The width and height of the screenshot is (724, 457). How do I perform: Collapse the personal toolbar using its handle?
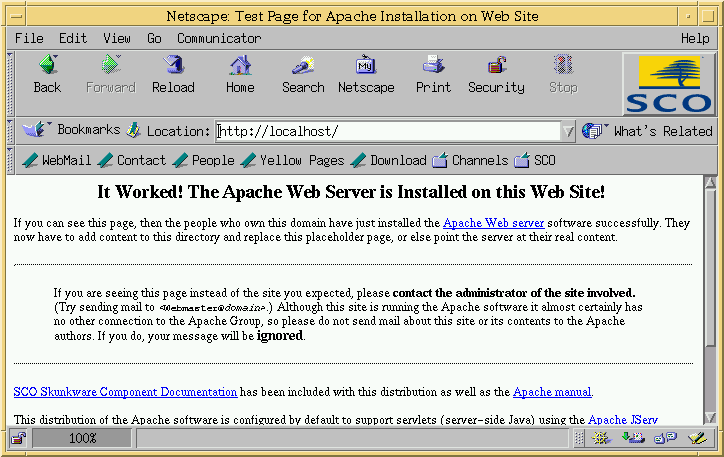click(x=11, y=161)
